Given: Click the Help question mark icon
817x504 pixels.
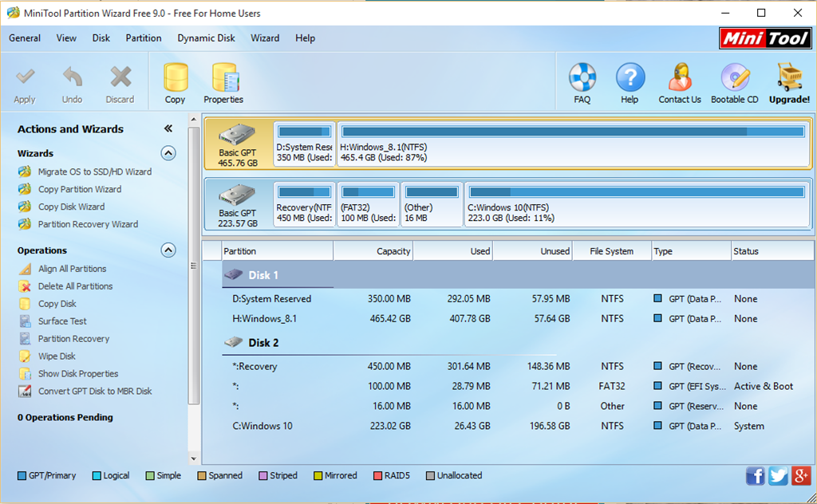Looking at the screenshot, I should pos(630,77).
